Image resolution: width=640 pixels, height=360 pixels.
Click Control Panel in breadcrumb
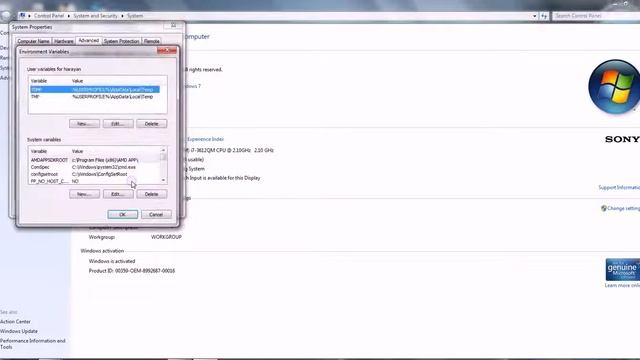(49, 16)
